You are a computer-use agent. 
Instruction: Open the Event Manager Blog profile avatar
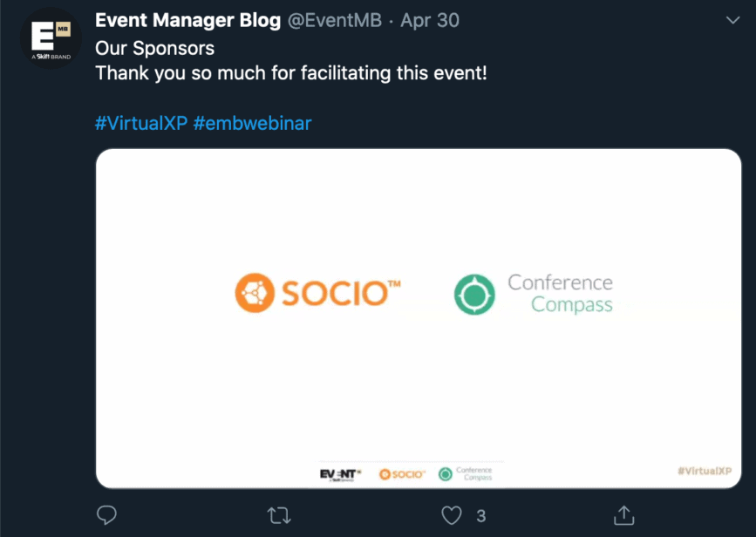[51, 38]
